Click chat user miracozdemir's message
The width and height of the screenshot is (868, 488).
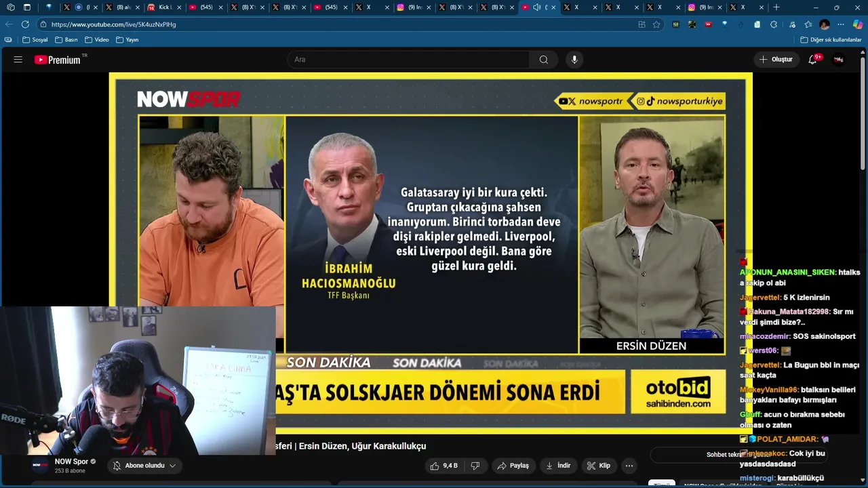(x=797, y=336)
